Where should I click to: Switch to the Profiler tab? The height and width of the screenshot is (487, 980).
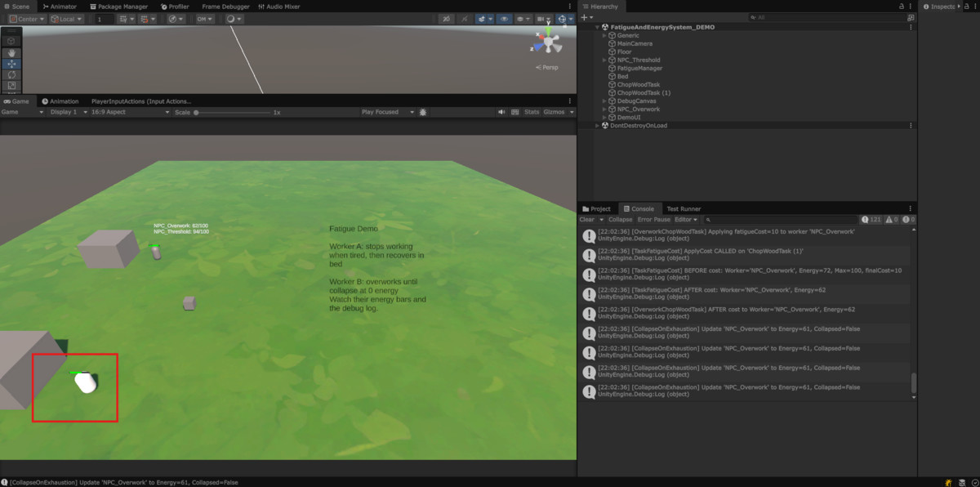tap(175, 7)
